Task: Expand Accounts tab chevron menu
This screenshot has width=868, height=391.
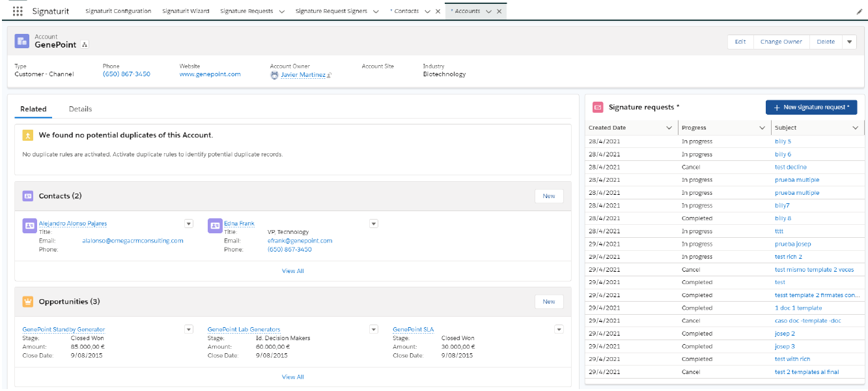Action: (488, 12)
